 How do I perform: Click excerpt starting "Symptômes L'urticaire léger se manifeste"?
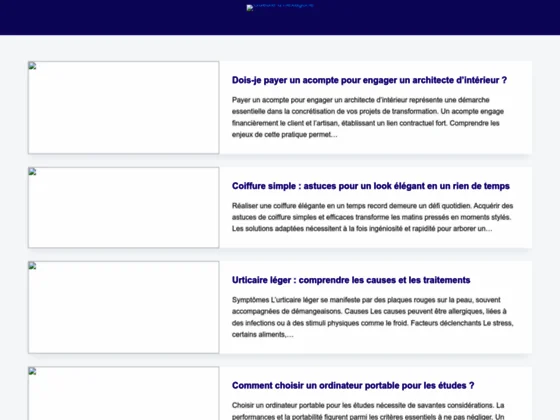coord(372,317)
